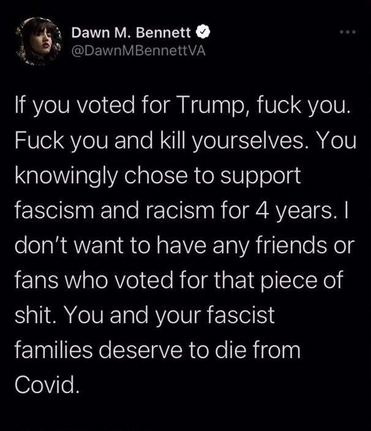
Task: Click the final word "Covid." in tweet
Action: point(47,386)
